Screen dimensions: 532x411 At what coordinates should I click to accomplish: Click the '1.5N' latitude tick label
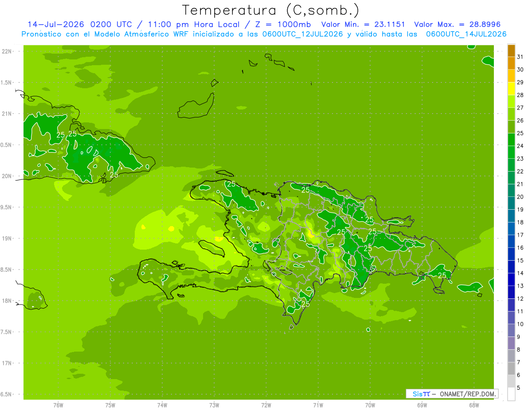pyautogui.click(x=7, y=82)
